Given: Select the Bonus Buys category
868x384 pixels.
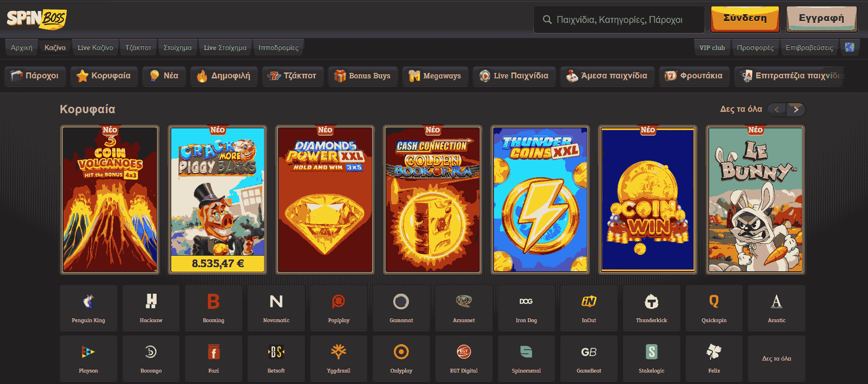Looking at the screenshot, I should pyautogui.click(x=363, y=76).
